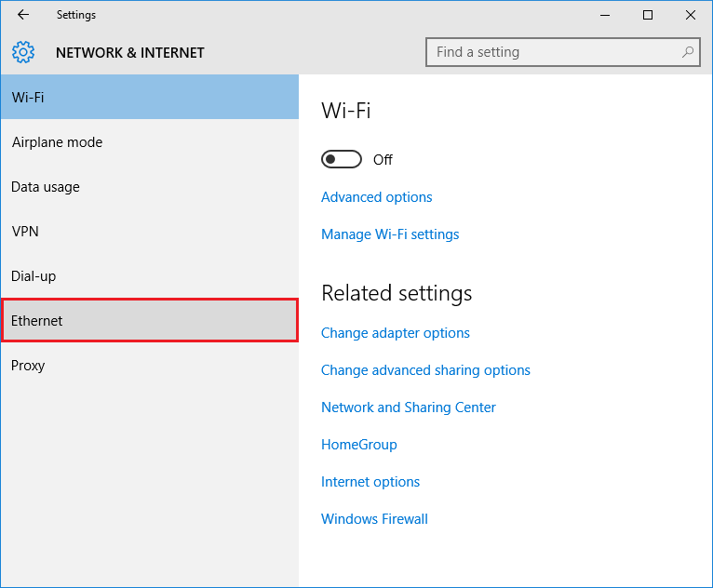The width and height of the screenshot is (713, 588).
Task: Click the Internet options link
Action: coord(370,482)
